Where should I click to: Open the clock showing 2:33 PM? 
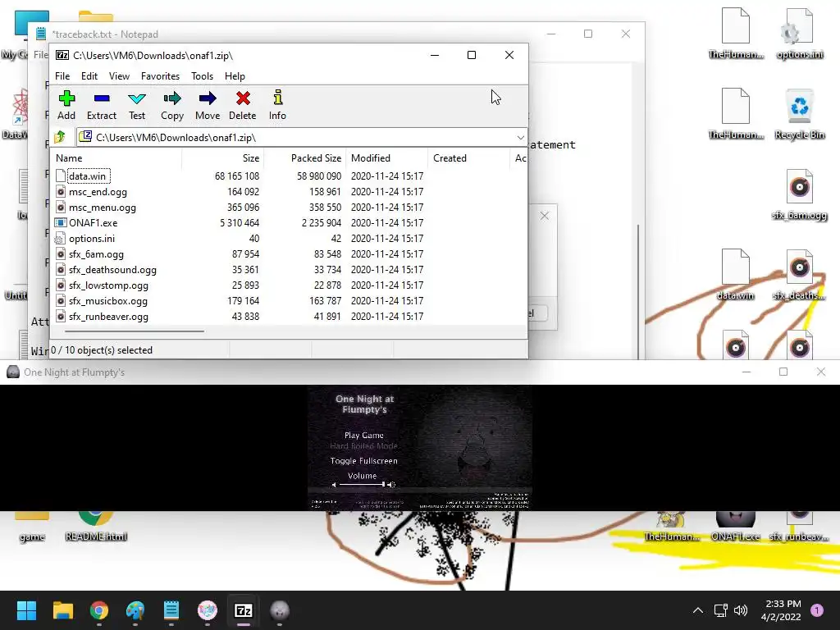[x=781, y=610]
